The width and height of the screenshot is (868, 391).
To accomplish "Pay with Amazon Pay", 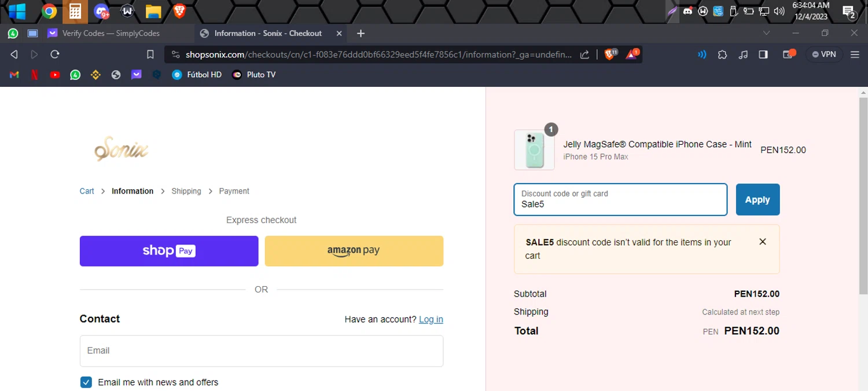I will point(354,251).
